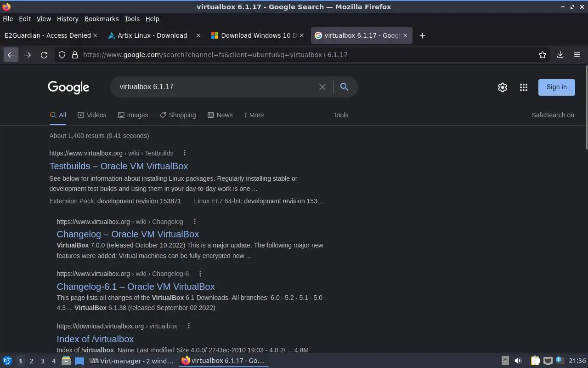Reload the current page
This screenshot has width=588, height=368.
pos(44,55)
